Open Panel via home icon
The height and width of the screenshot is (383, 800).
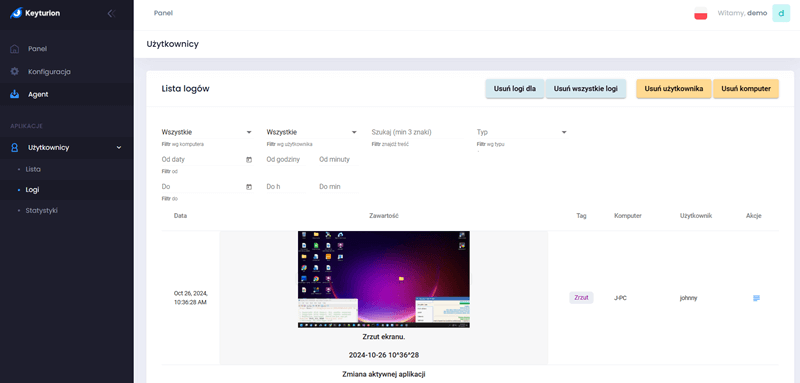click(x=15, y=49)
